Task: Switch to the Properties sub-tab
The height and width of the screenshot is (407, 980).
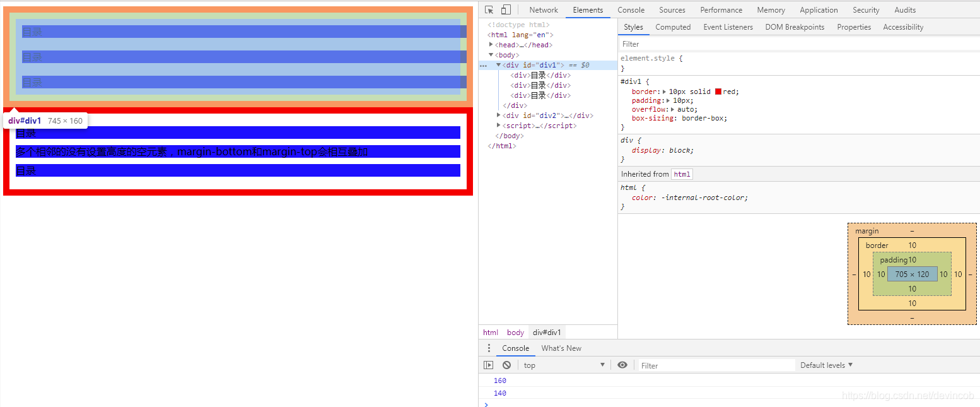Action: click(x=854, y=27)
